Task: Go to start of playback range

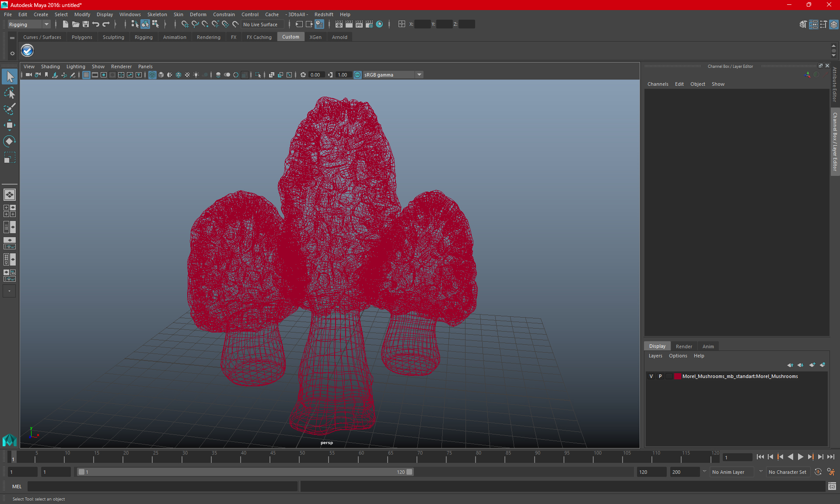Action: tap(760, 457)
